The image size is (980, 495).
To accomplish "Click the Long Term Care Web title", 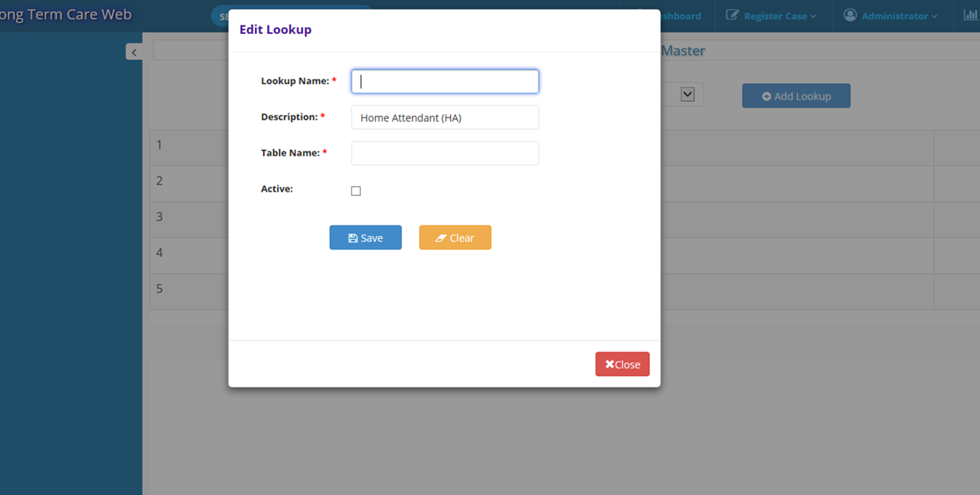I will 66,15.
